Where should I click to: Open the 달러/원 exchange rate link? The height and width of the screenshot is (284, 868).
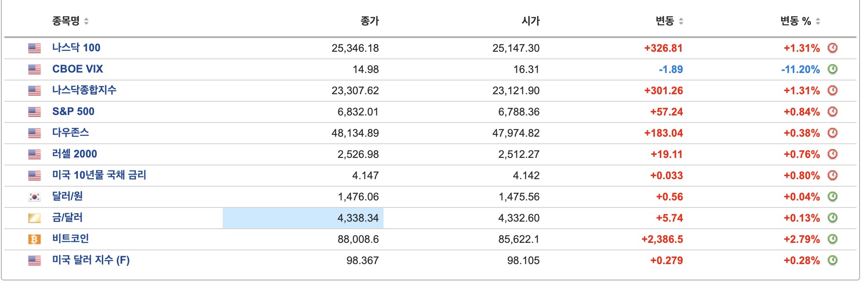coord(67,196)
